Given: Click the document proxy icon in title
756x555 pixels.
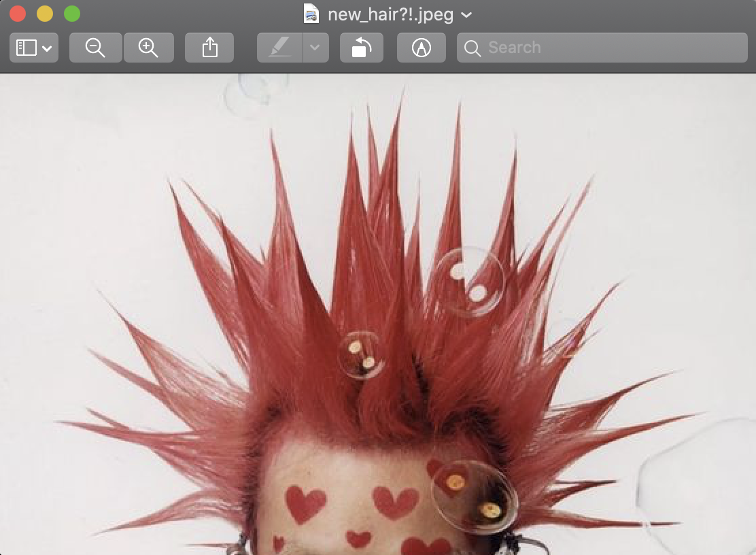Looking at the screenshot, I should click(x=311, y=14).
